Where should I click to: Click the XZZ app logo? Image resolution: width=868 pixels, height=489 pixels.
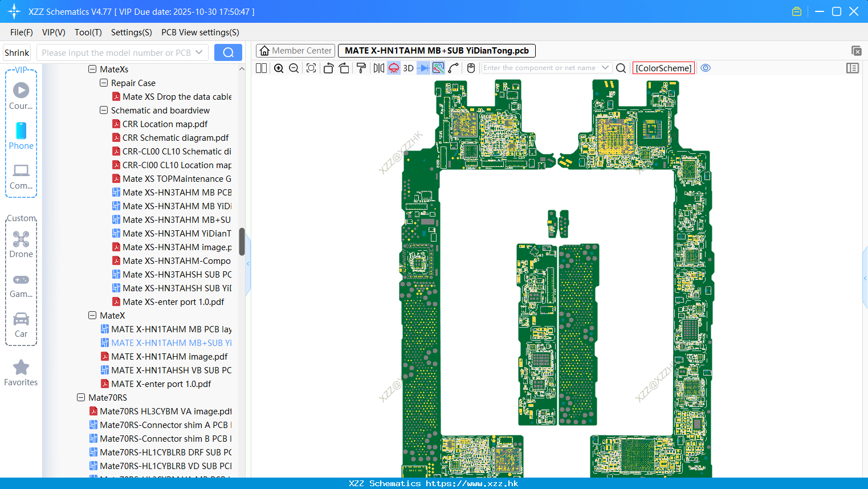pyautogui.click(x=14, y=11)
